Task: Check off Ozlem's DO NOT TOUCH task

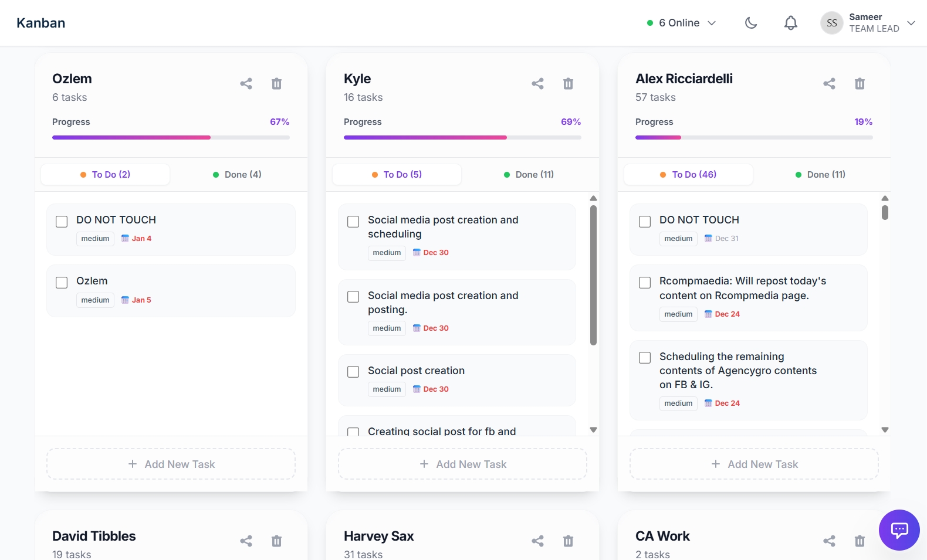Action: [62, 222]
